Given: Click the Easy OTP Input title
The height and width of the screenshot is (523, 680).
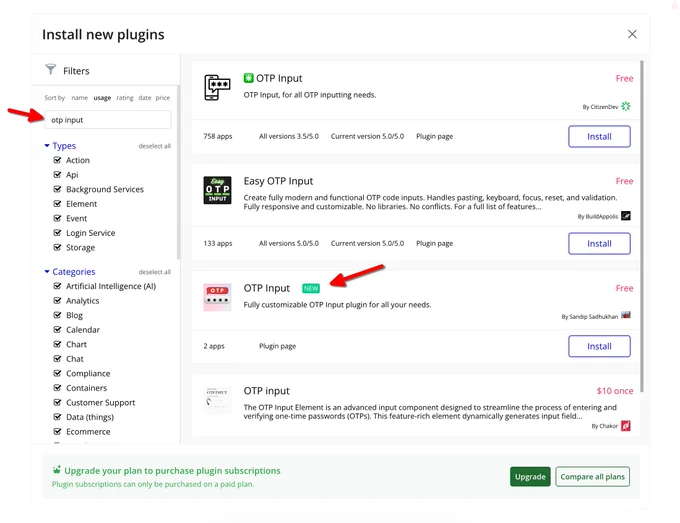Looking at the screenshot, I should tap(278, 181).
